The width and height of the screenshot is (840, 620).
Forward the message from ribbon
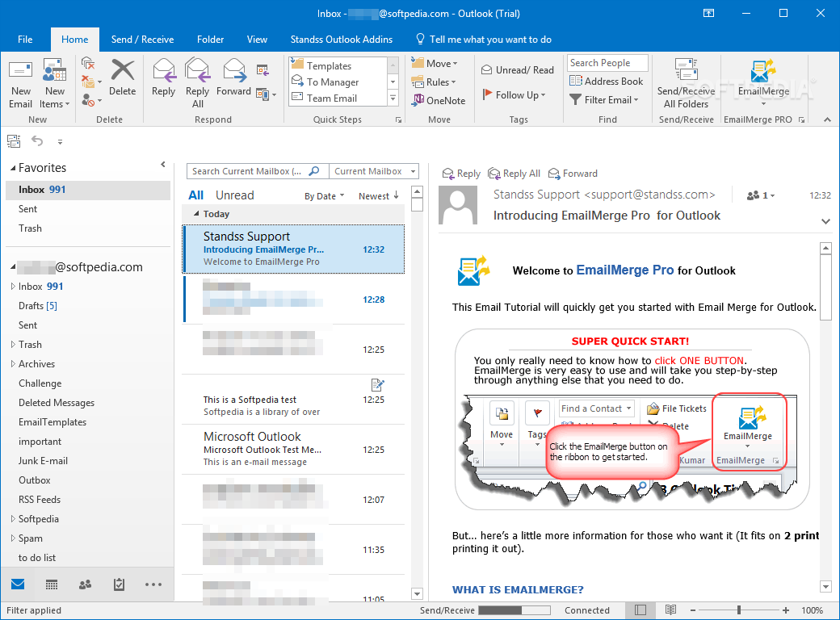pyautogui.click(x=233, y=78)
